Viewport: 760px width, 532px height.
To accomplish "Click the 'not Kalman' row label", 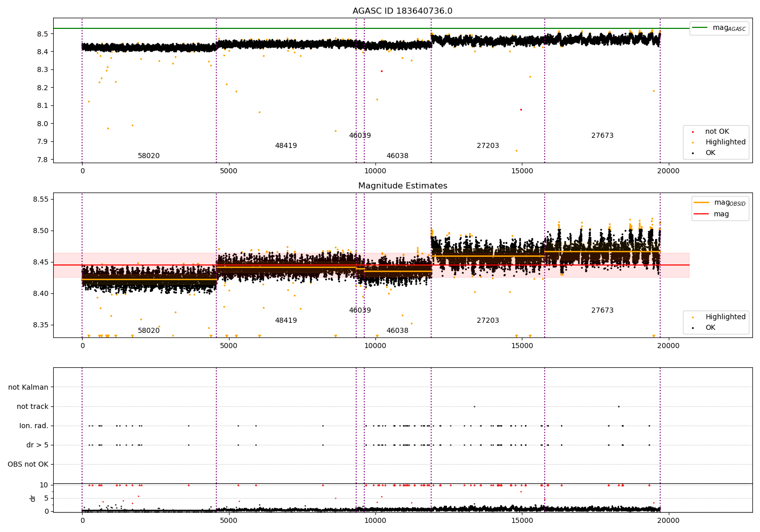I will pos(28,388).
